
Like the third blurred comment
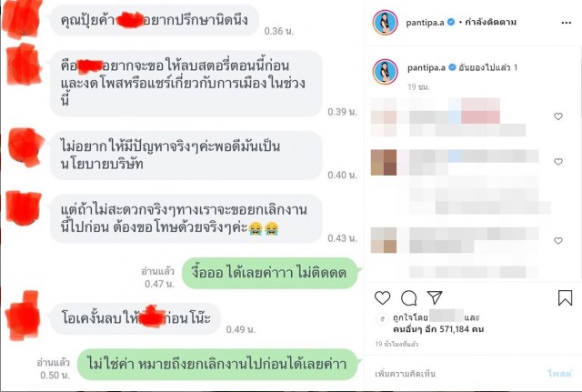[x=558, y=240]
